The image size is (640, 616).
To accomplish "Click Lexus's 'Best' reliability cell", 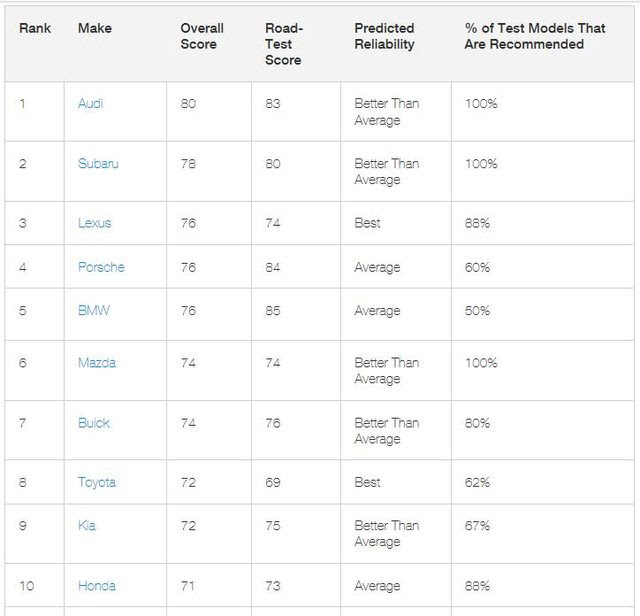I will coord(367,223).
